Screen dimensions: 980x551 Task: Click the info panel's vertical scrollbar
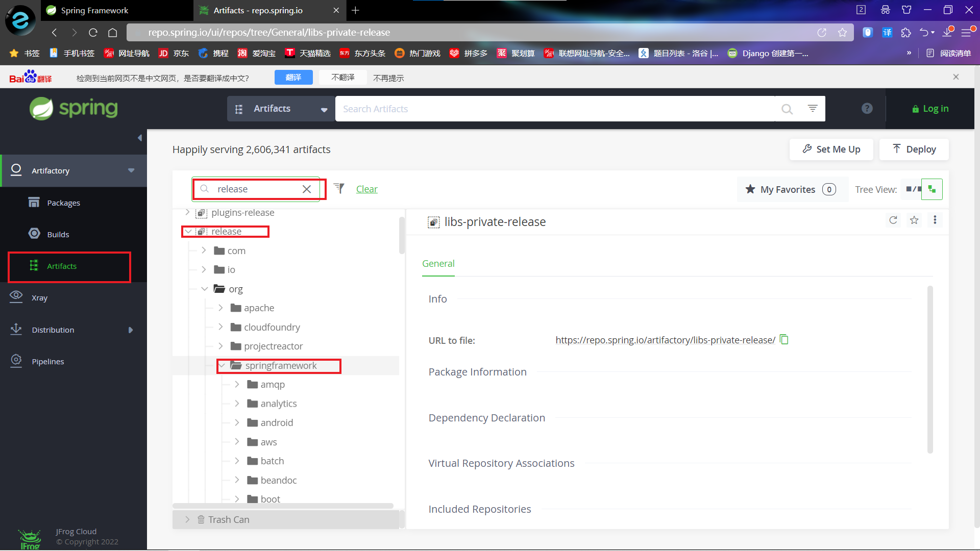tap(930, 369)
